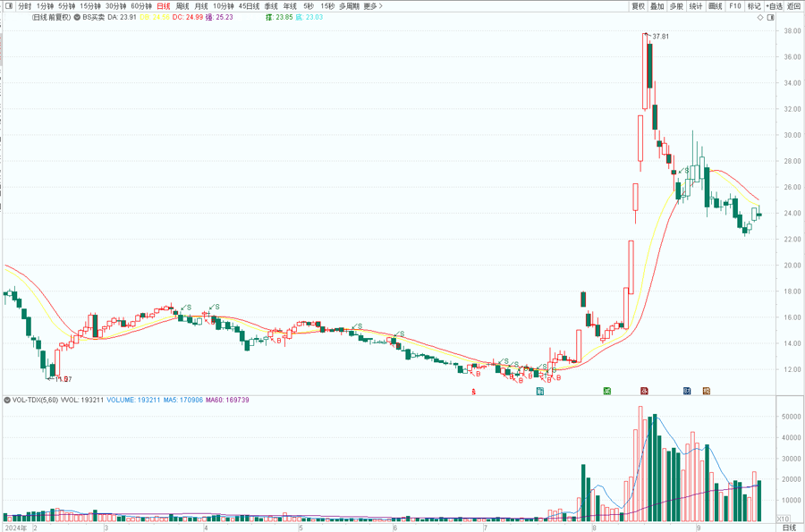Click the 日线 period label at bottom-right
Image resolution: width=805 pixels, height=532 pixels.
point(787,528)
